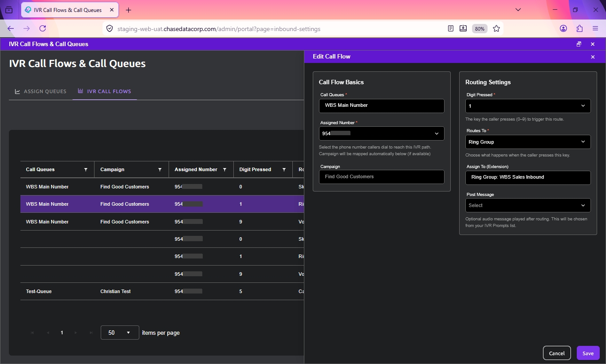Image resolution: width=606 pixels, height=364 pixels.
Task: Select WBS Main Number row with digit 9
Action: [x=162, y=222]
